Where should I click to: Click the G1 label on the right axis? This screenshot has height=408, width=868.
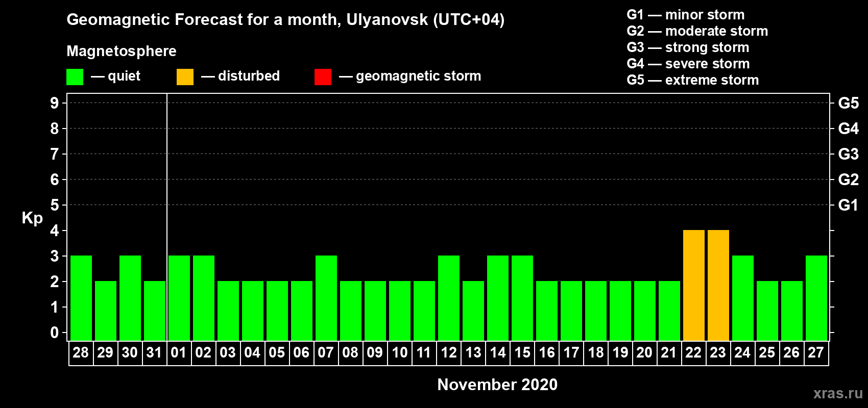(849, 205)
